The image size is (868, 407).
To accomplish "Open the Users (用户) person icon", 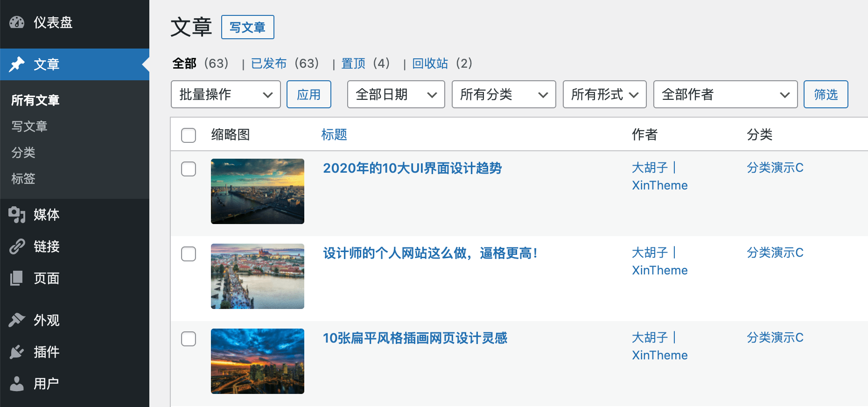I will pyautogui.click(x=17, y=384).
